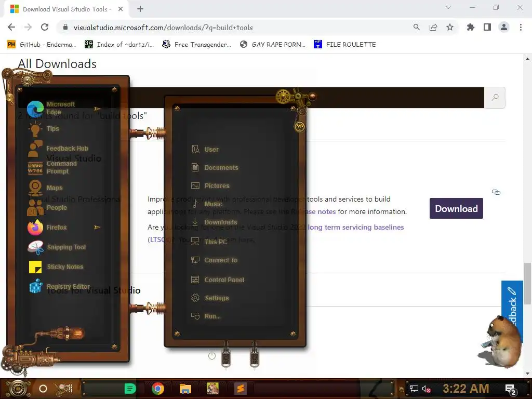Share this page icon
The image size is (532, 399).
pyautogui.click(x=433, y=27)
